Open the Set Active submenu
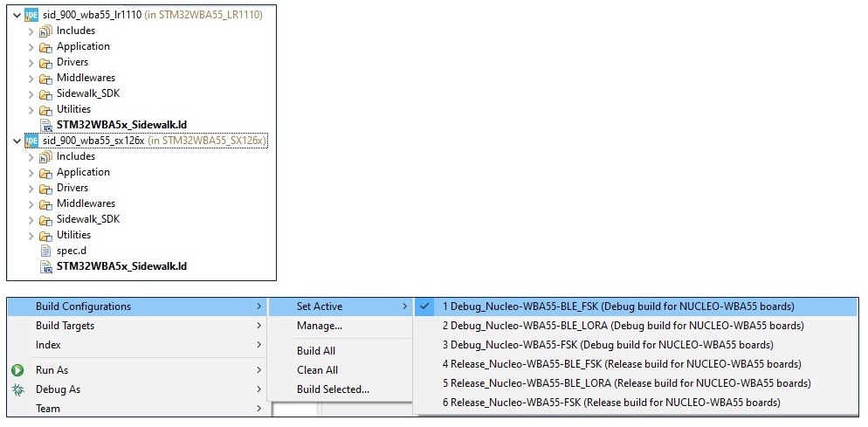Image resolution: width=868 pixels, height=427 pixels. [x=341, y=306]
